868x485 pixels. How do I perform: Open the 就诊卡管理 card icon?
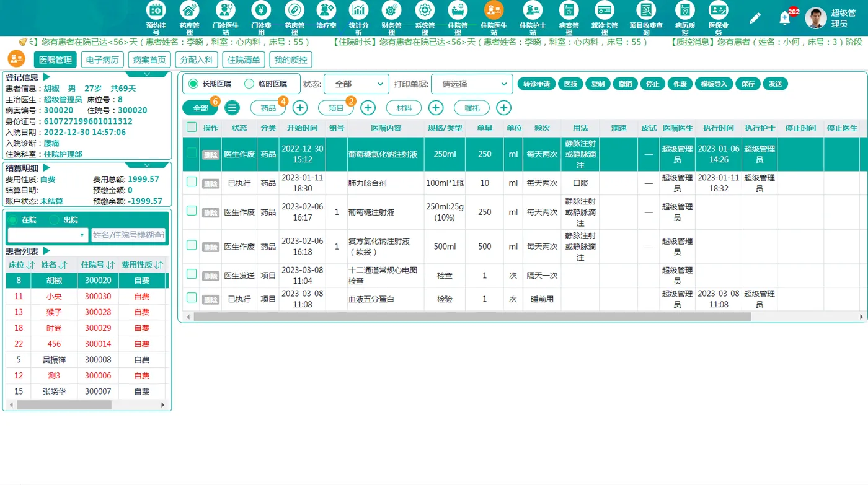click(x=604, y=10)
